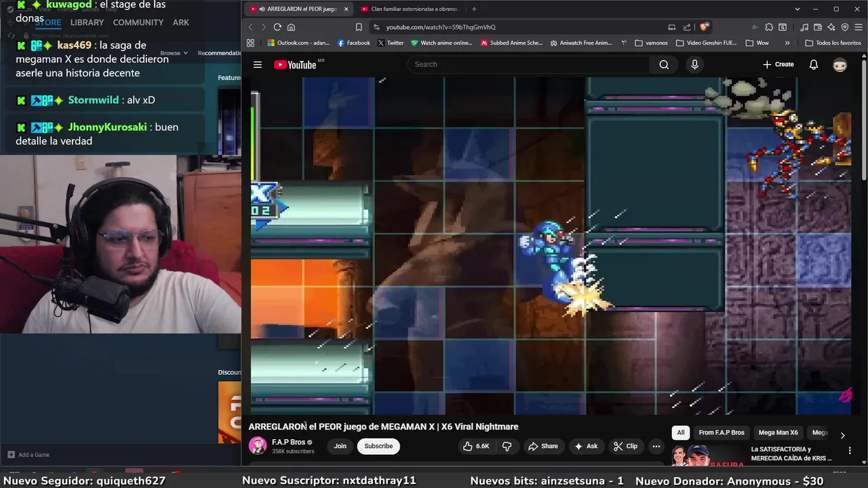Screen dimensions: 868x488
Task: Open Brave Shields lion icon
Action: click(704, 27)
